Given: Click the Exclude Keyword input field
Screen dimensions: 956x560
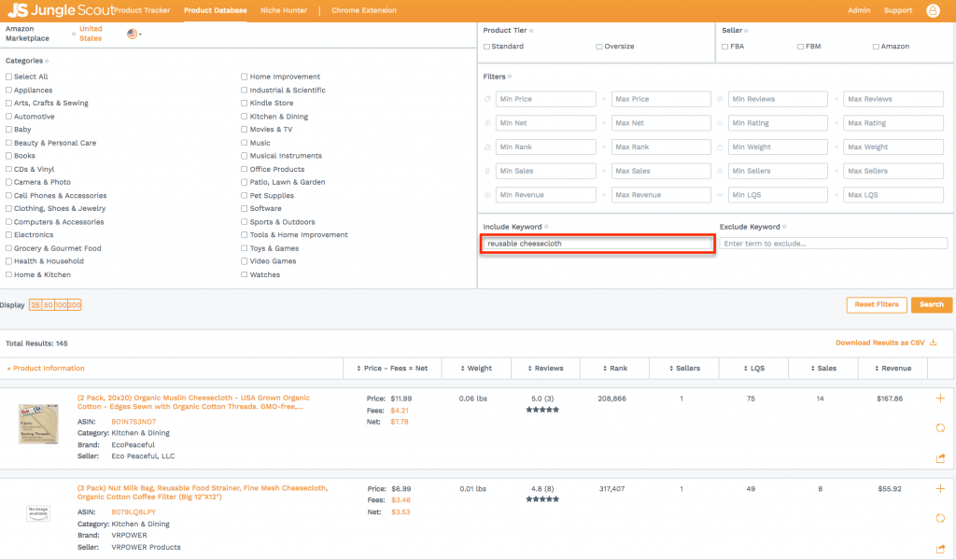Looking at the screenshot, I should 834,244.
